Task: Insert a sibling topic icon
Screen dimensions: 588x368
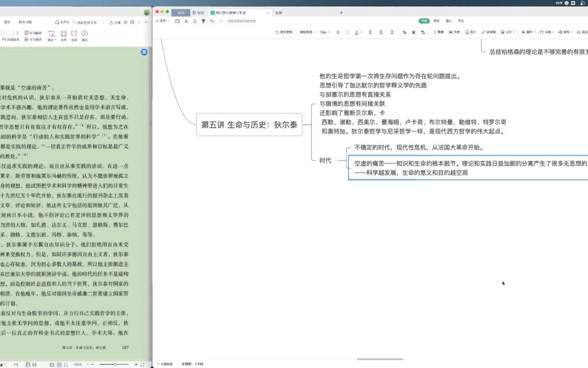Action: (413, 32)
